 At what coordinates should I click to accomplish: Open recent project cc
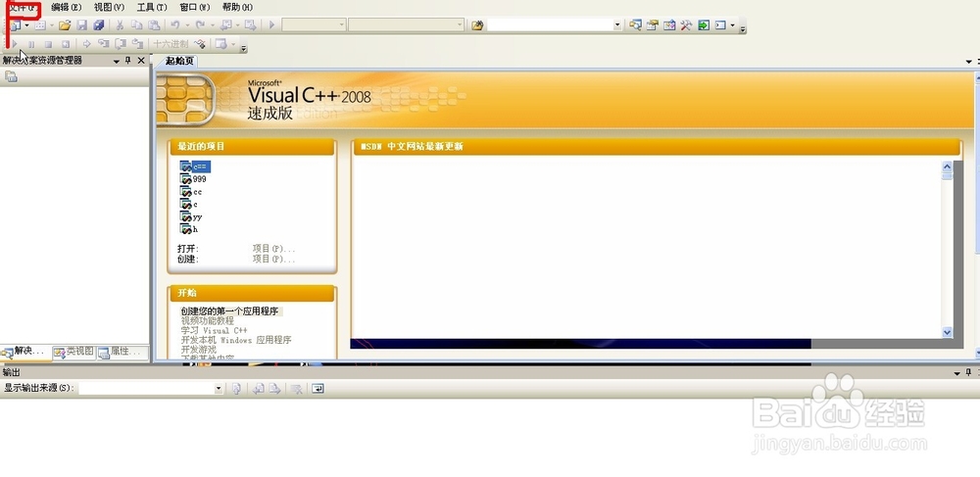pos(191,192)
